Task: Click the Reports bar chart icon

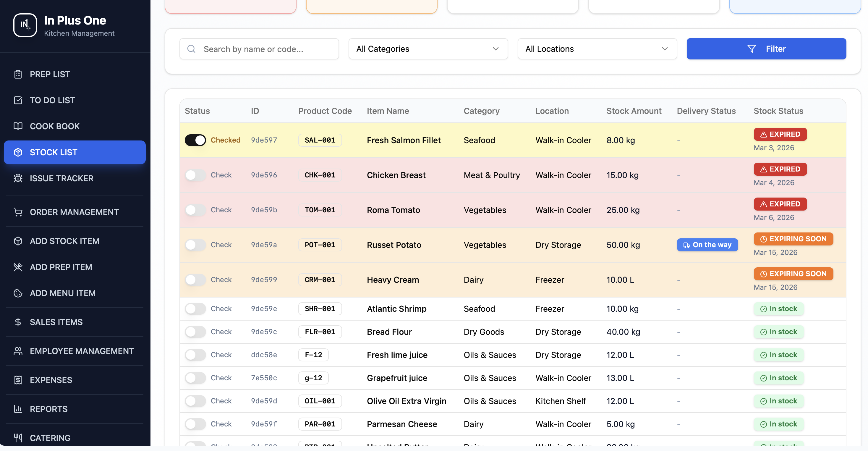Action: click(x=18, y=409)
